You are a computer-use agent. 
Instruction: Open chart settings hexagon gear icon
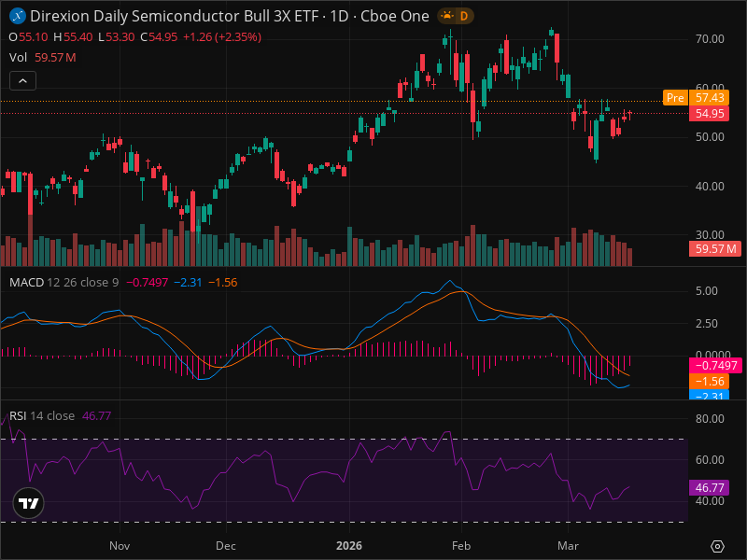coord(717,546)
